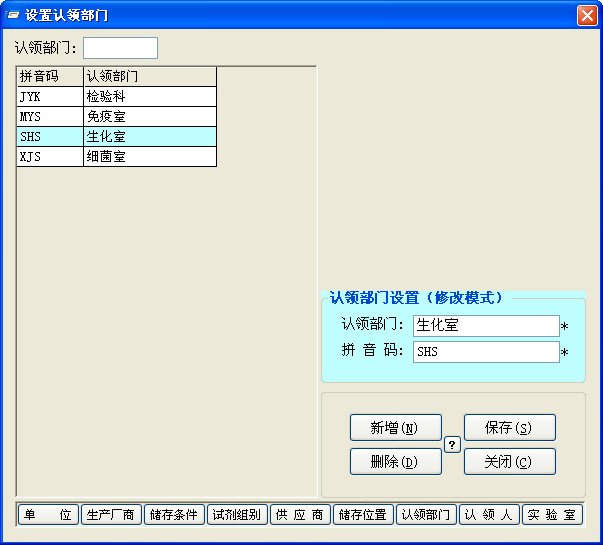Select the 免疫室 row cell

click(x=150, y=116)
